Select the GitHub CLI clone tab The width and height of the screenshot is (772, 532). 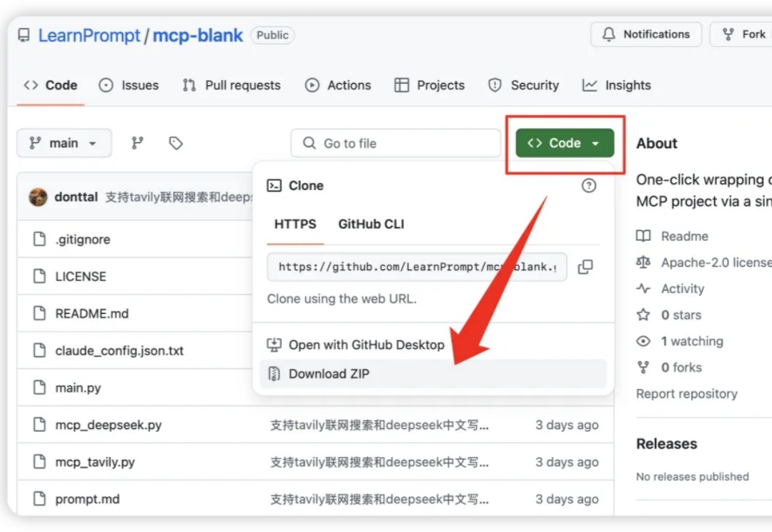point(371,224)
